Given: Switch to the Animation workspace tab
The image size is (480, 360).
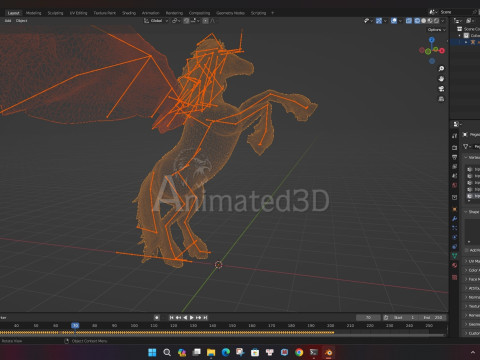Looking at the screenshot, I should pos(151,13).
